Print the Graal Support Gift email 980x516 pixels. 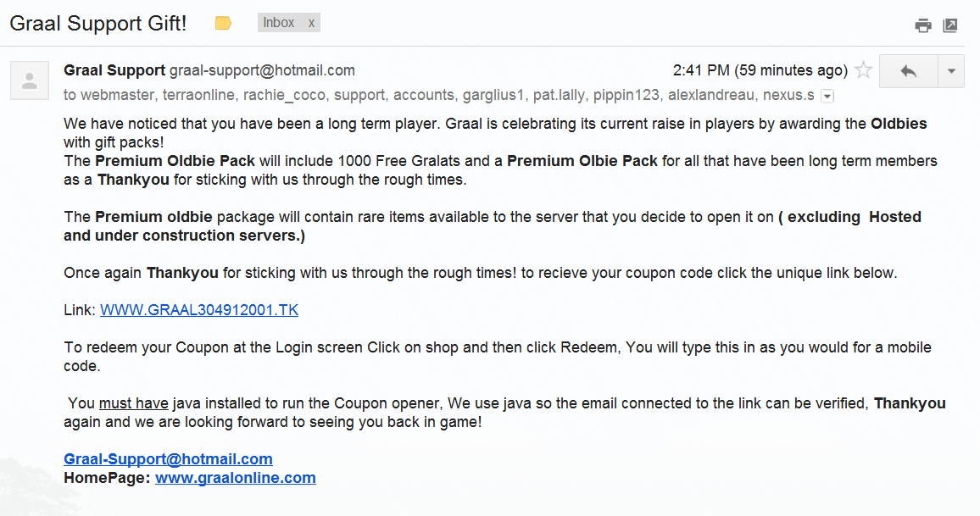(923, 25)
